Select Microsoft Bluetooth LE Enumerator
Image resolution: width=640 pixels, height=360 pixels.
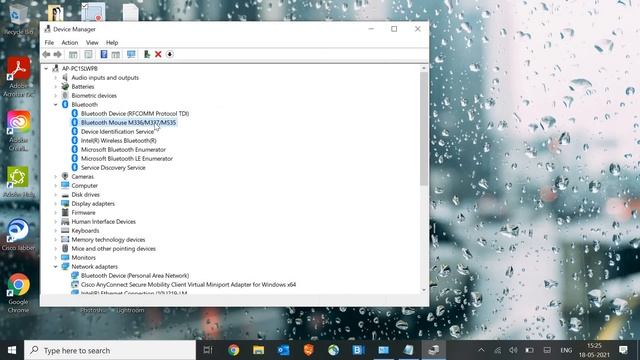click(127, 158)
